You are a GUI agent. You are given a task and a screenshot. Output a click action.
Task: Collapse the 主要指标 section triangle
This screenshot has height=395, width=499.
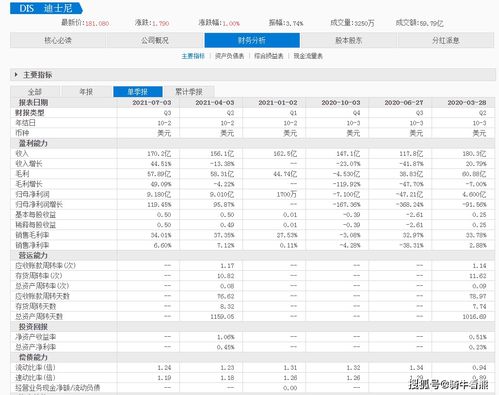pos(16,75)
